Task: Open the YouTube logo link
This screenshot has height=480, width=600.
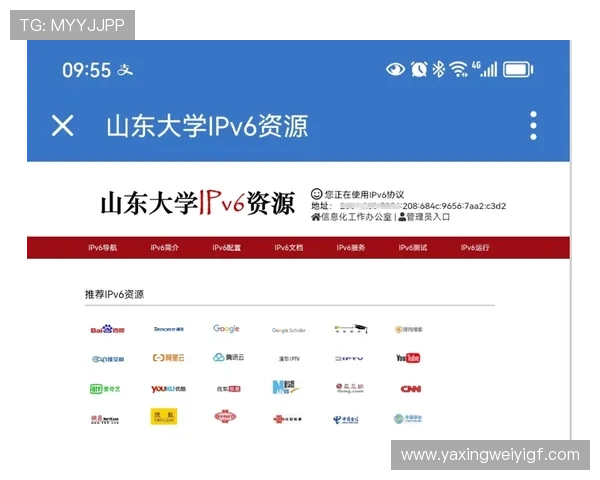Action: click(x=408, y=358)
